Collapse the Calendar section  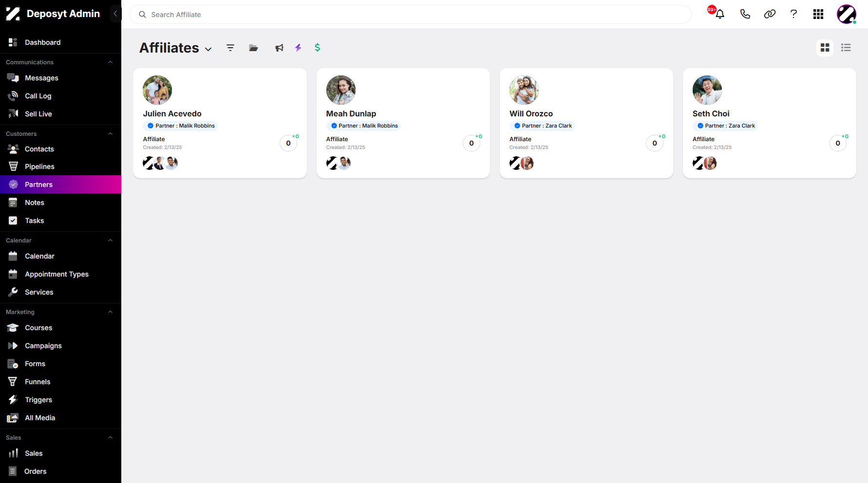[111, 241]
